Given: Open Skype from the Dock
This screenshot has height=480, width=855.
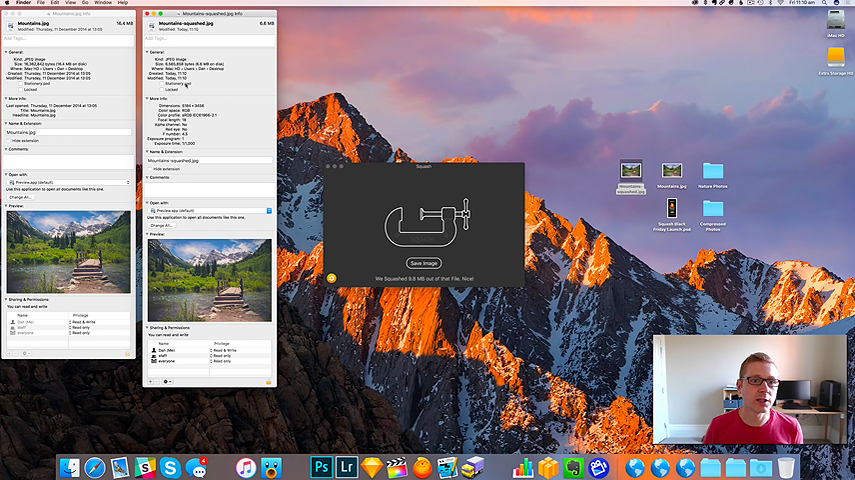Looking at the screenshot, I should [x=170, y=468].
